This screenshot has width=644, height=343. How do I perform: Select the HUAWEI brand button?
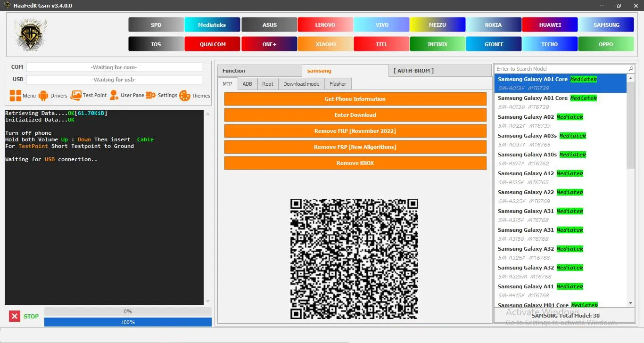click(x=550, y=25)
